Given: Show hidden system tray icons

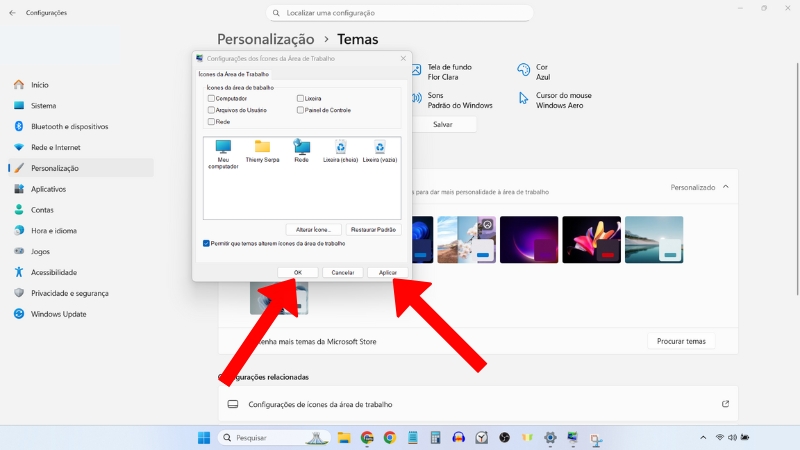Looking at the screenshot, I should click(x=704, y=438).
